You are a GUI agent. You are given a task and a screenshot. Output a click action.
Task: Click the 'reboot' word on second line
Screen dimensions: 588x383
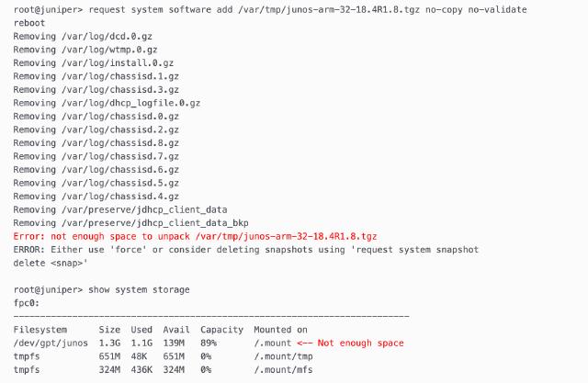pos(29,23)
